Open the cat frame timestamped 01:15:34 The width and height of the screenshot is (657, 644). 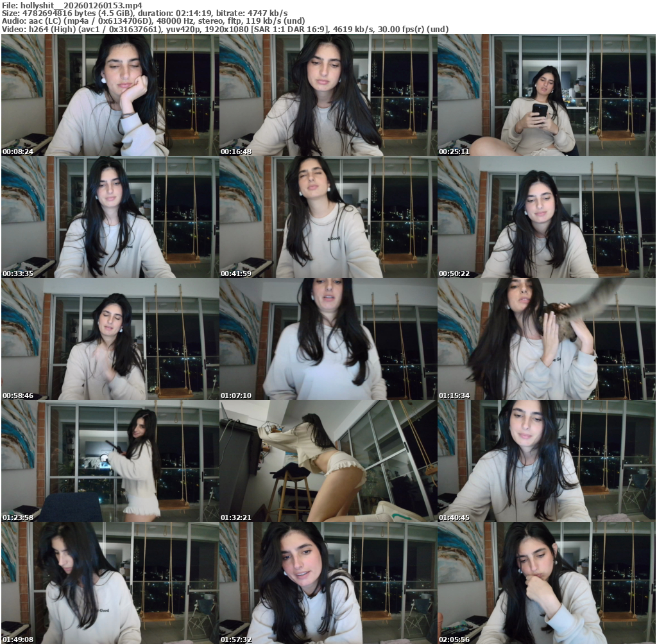point(547,339)
